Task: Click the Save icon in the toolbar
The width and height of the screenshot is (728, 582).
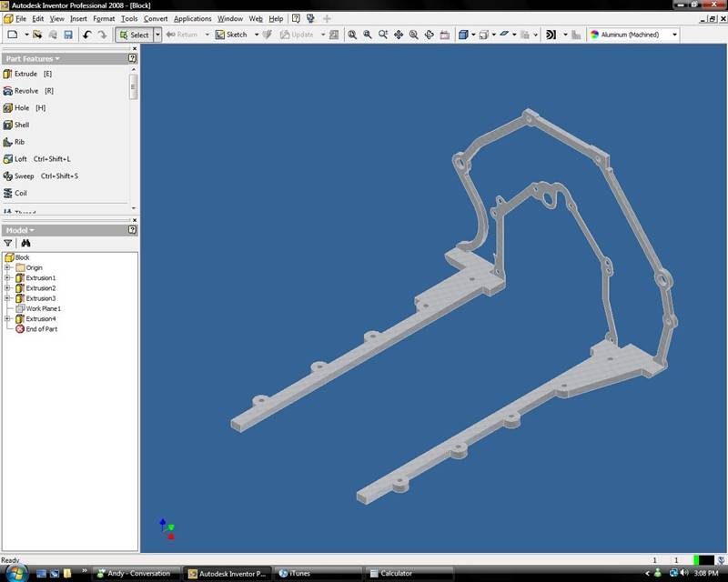Action: pos(68,35)
